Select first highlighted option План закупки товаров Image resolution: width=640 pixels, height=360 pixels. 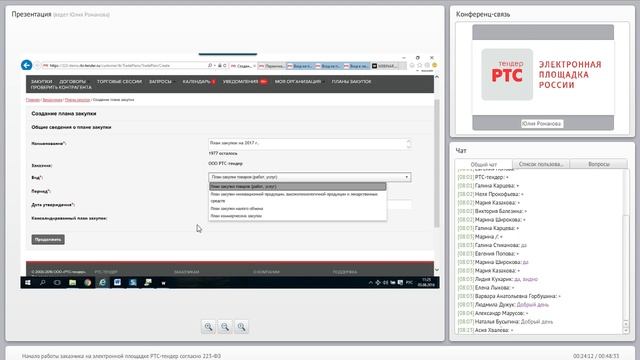[x=298, y=187]
